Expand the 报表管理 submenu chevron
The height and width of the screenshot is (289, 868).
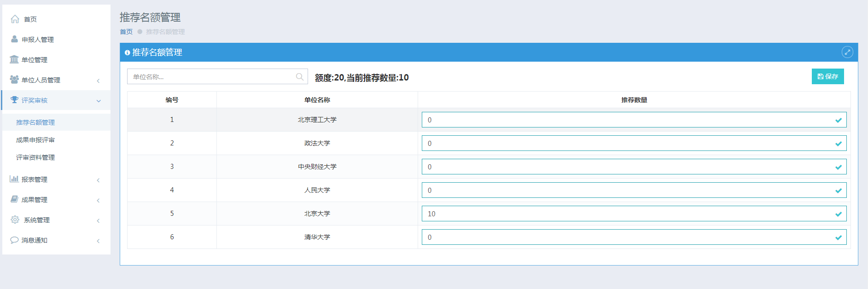98,180
